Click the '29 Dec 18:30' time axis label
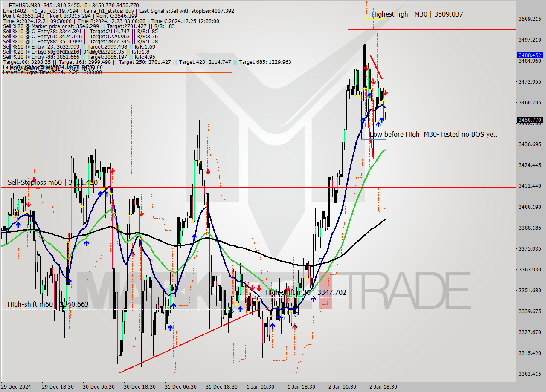 (58, 387)
